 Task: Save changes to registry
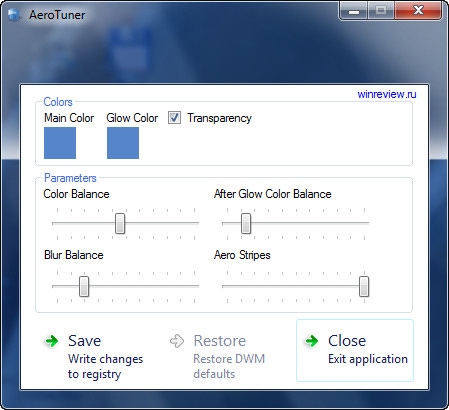tap(94, 356)
